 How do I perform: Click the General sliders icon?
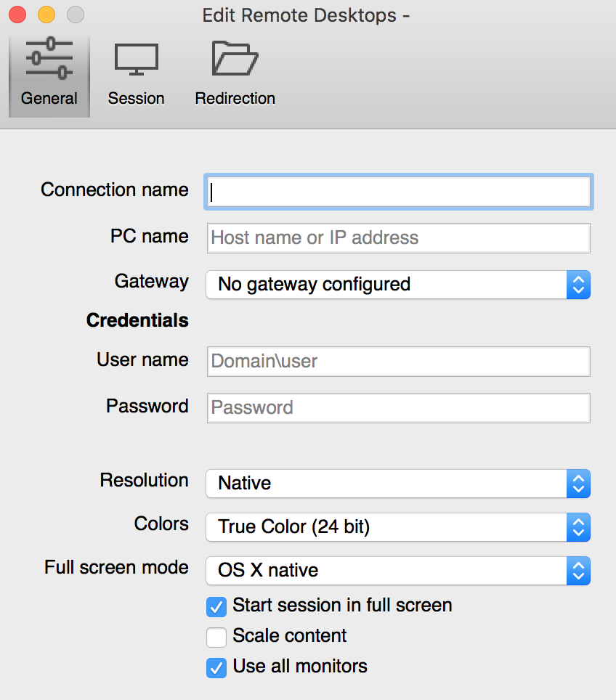tap(49, 58)
